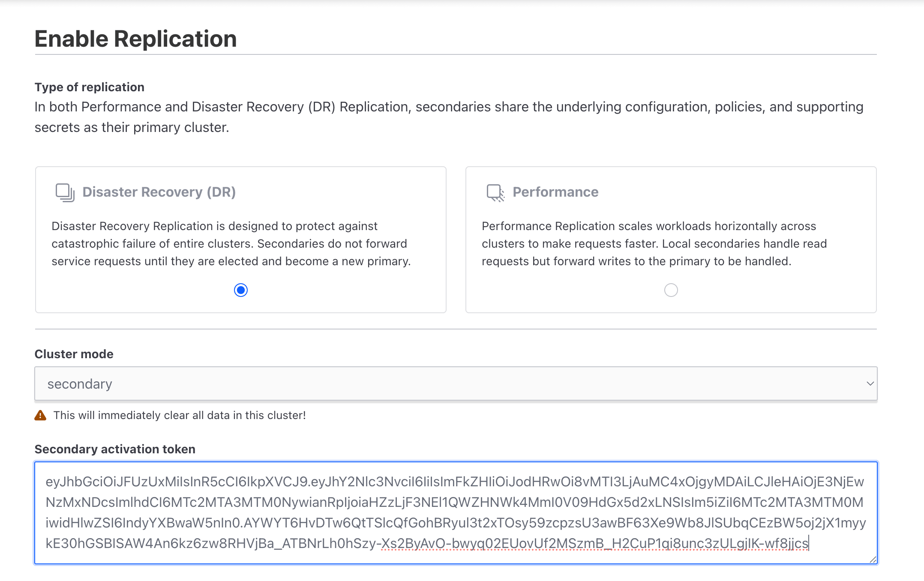Click the Cluster mode label
Image resolution: width=924 pixels, height=581 pixels.
(73, 353)
